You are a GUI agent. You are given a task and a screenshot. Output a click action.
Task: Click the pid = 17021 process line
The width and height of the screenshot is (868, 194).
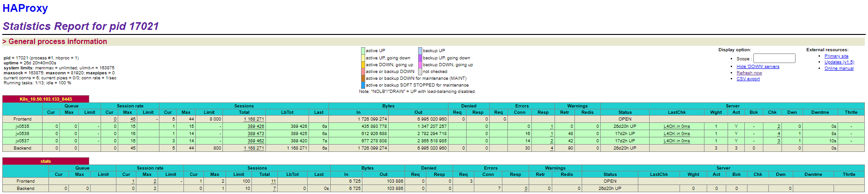point(41,58)
